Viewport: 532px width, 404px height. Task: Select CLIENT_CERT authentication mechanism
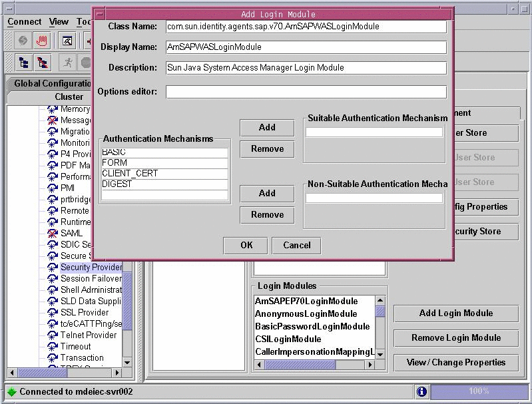tap(164, 174)
